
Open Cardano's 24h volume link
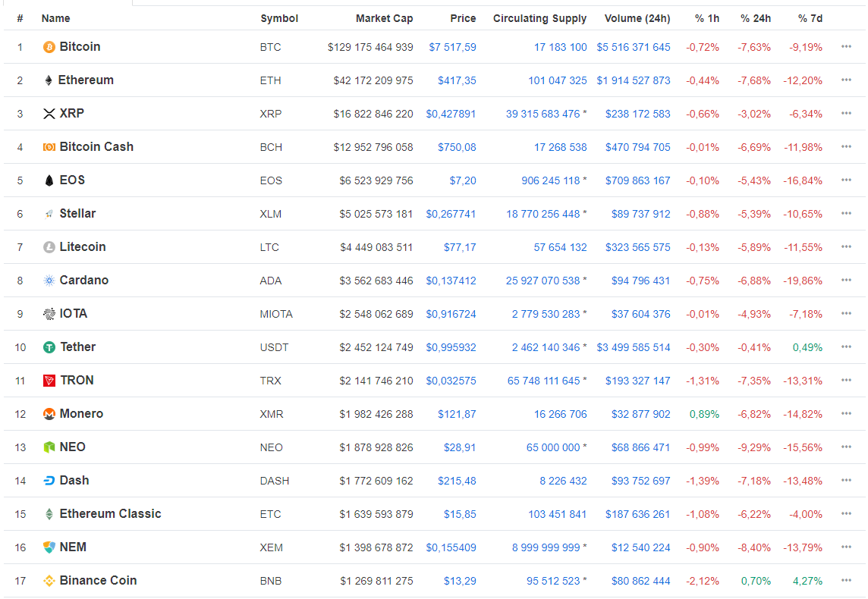click(640, 281)
